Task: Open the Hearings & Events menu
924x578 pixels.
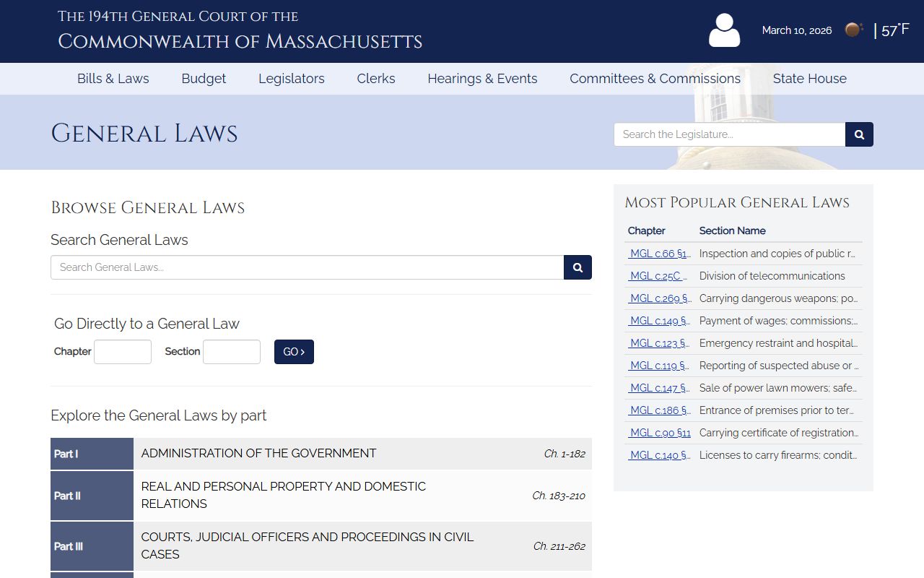Action: 482,79
